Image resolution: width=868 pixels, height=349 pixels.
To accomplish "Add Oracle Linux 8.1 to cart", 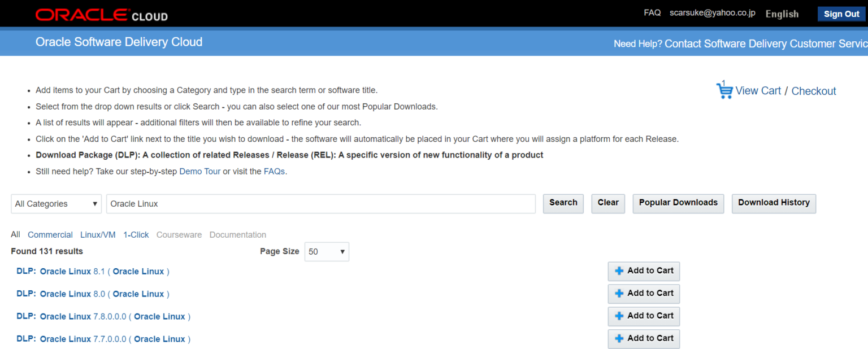I will 644,271.
